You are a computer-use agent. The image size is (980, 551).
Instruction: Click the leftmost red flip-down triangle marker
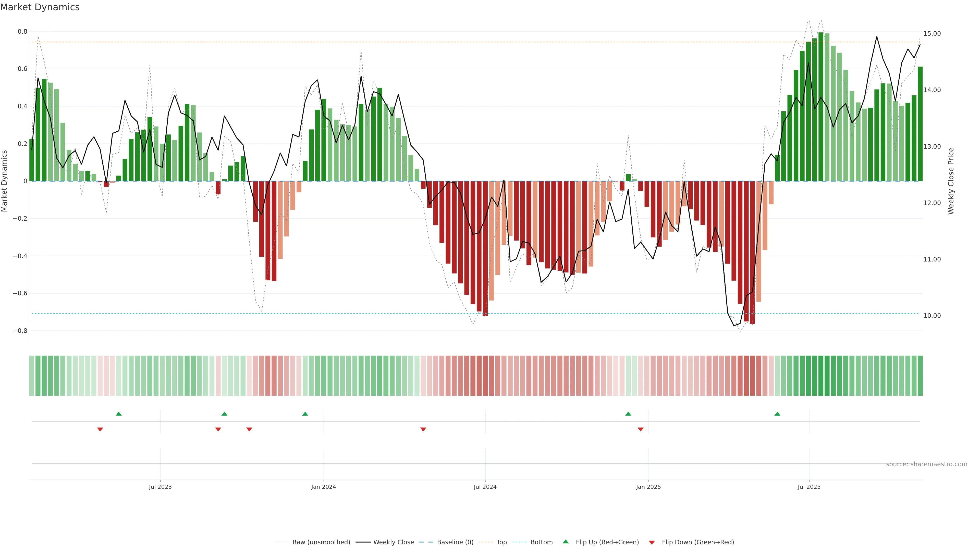pos(100,429)
